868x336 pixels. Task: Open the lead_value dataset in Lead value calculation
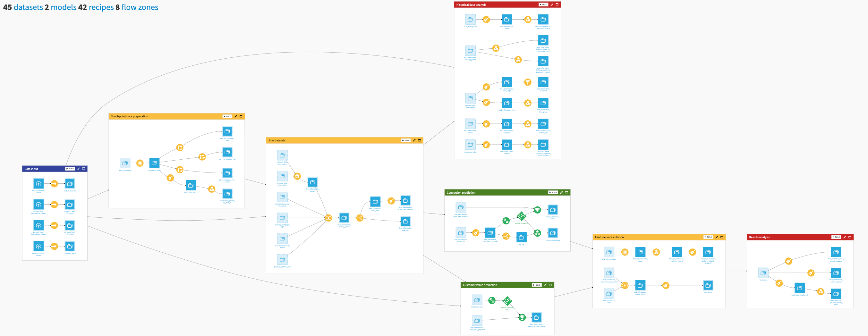(x=708, y=285)
